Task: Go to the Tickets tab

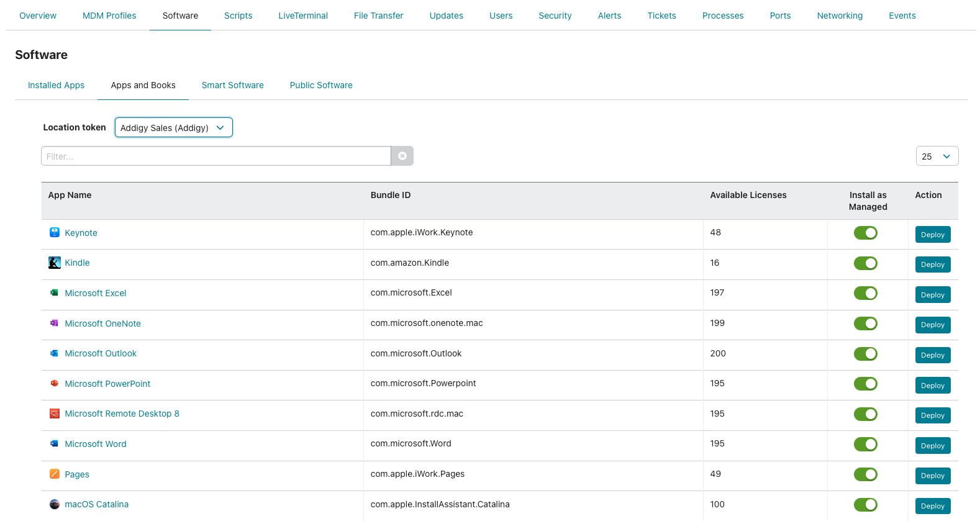Action: 662,16
